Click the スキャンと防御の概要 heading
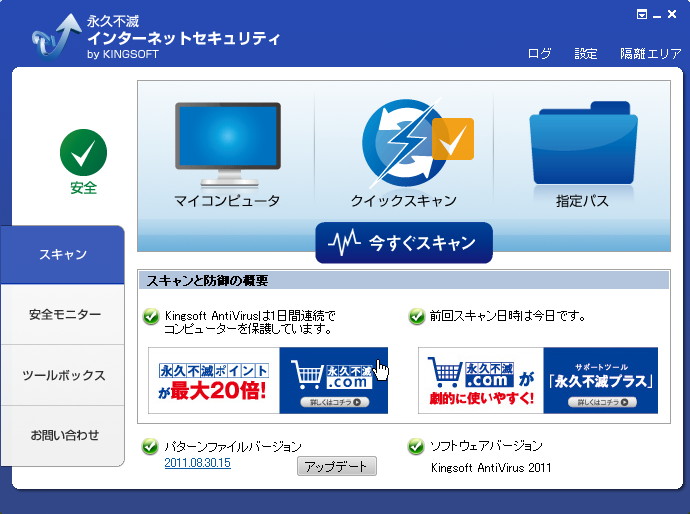 click(x=207, y=280)
